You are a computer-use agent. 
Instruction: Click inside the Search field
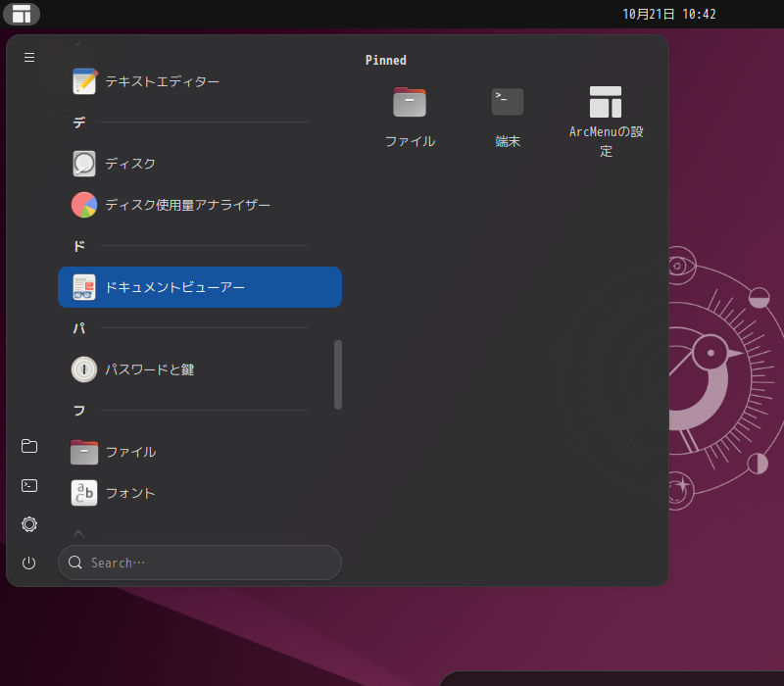[x=200, y=563]
